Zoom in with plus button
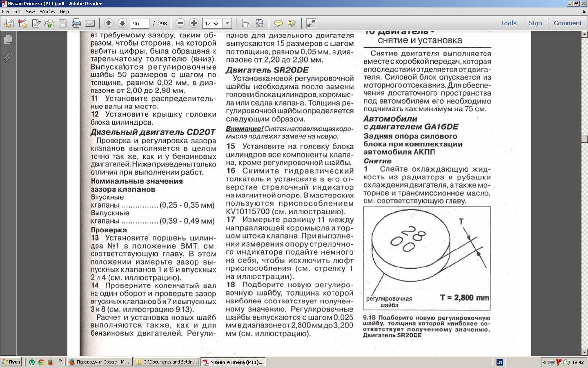This screenshot has width=588, height=368. pos(194,23)
